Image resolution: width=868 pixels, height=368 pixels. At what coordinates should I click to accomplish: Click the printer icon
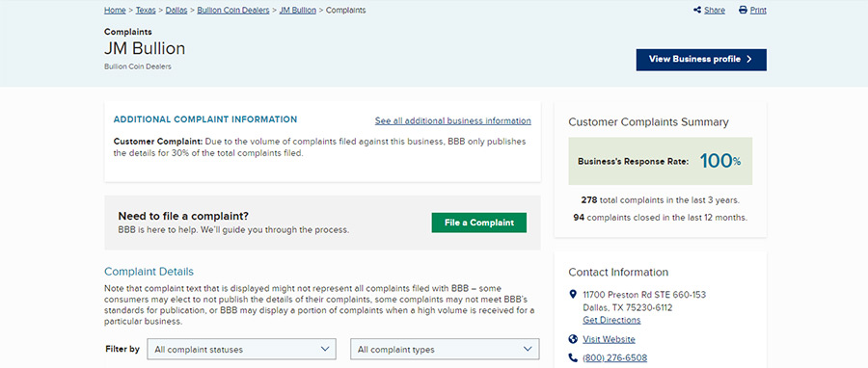pyautogui.click(x=743, y=10)
